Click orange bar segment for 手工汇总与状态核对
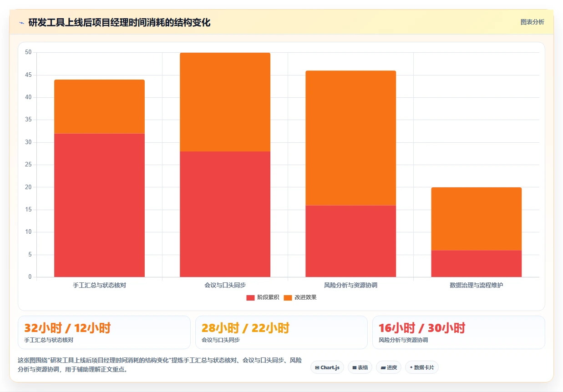 pyautogui.click(x=99, y=106)
